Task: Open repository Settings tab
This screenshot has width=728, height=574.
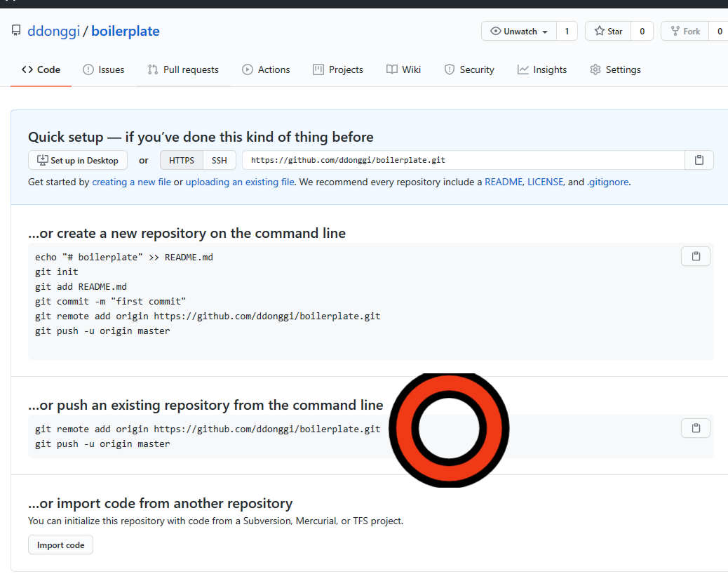Action: [x=615, y=69]
